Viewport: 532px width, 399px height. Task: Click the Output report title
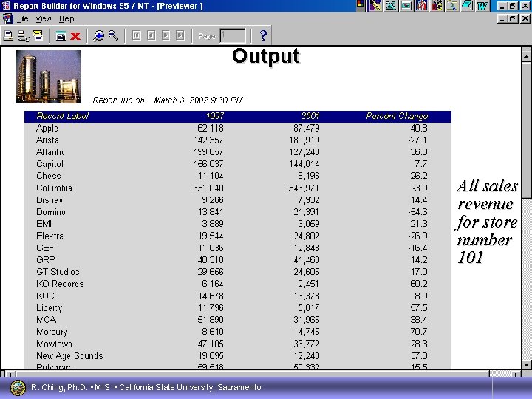(266, 57)
